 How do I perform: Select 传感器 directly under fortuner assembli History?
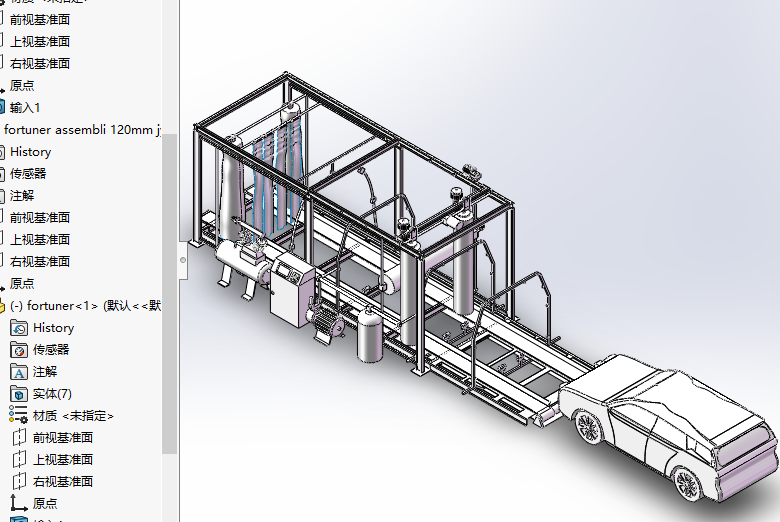pyautogui.click(x=28, y=174)
